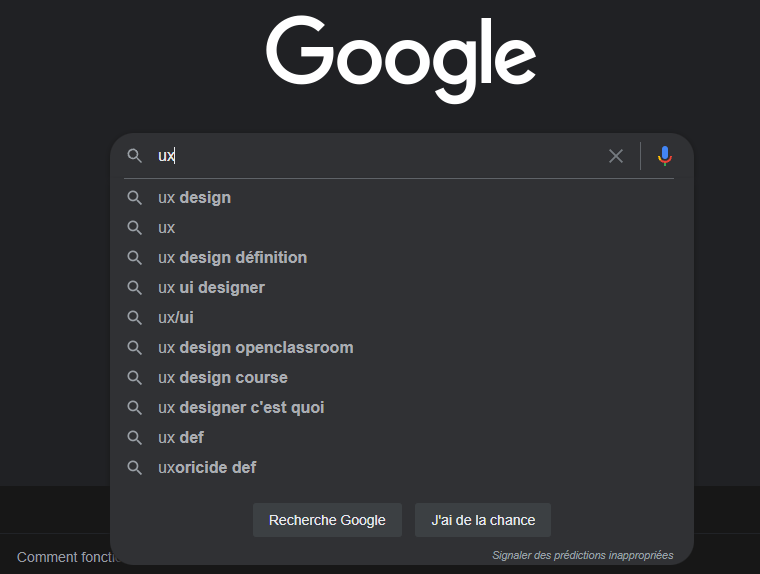Click the magnifier icon in the search field
Viewport: 760px width, 574px height.
(134, 156)
